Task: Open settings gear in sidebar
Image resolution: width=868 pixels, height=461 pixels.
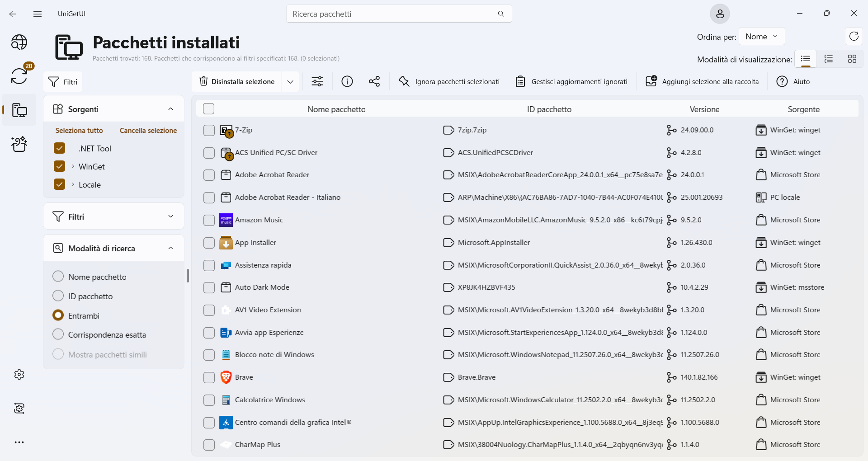Action: (x=19, y=374)
